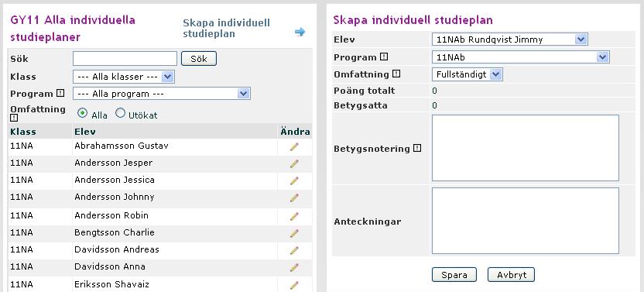Open edit pencil for Andersson Jessica
The image size is (644, 292).
point(294,180)
